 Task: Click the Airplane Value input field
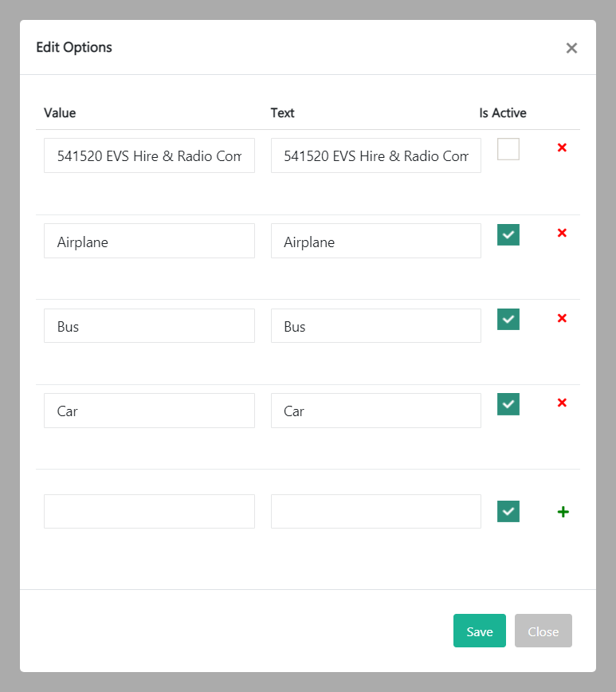coord(149,241)
